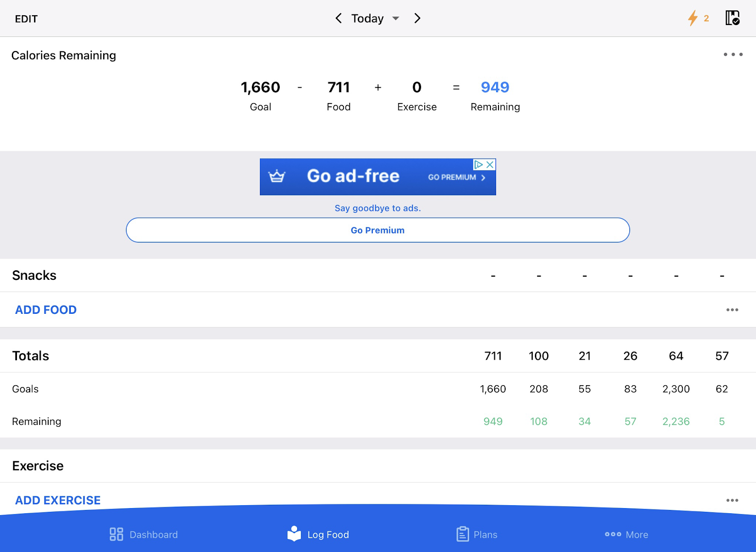Image resolution: width=756 pixels, height=552 pixels.
Task: Tap the GO PREMIUM banner link
Action: [x=456, y=177]
